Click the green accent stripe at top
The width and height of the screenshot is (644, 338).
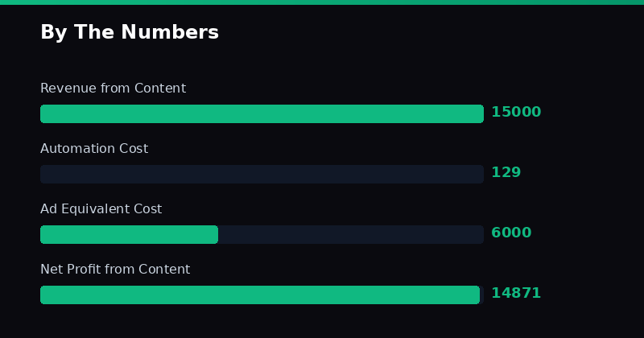point(322,2)
